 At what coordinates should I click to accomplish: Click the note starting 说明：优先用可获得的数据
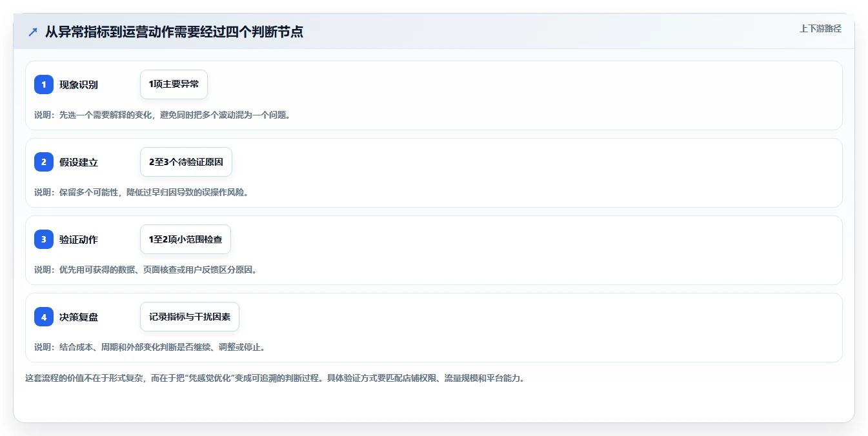click(145, 270)
